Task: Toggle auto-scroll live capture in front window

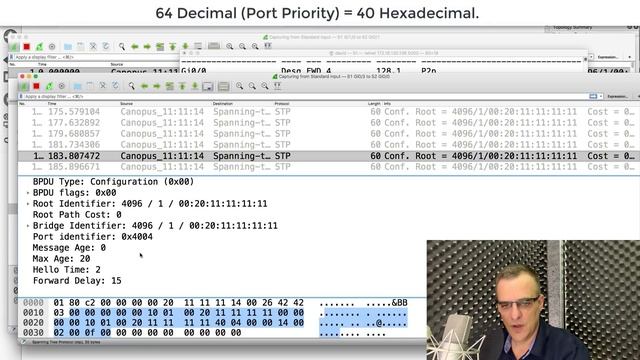Action: 208,86
